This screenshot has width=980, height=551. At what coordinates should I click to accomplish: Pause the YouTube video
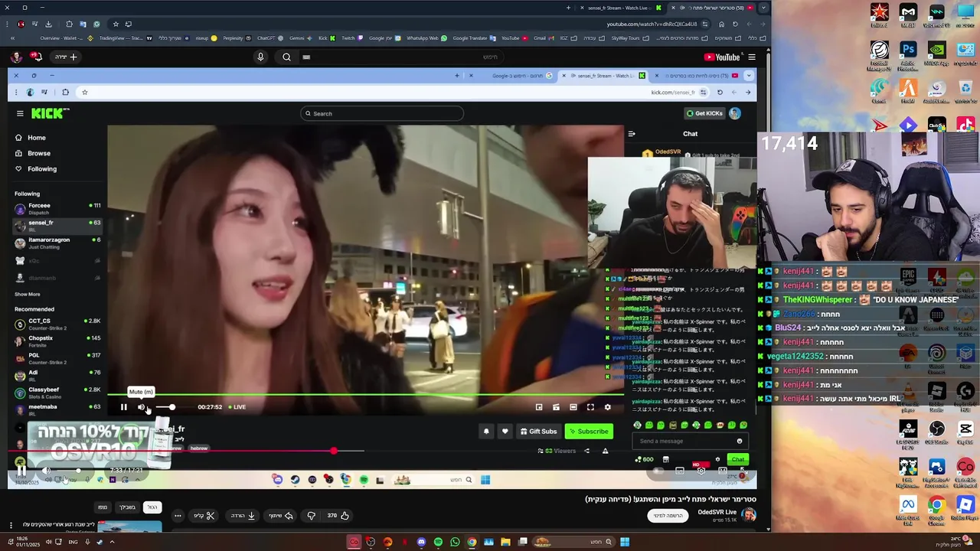coord(21,471)
